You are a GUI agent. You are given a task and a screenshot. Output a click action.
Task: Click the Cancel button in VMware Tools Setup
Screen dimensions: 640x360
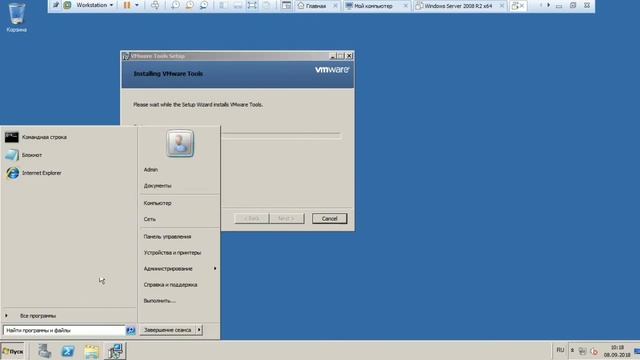pos(329,218)
